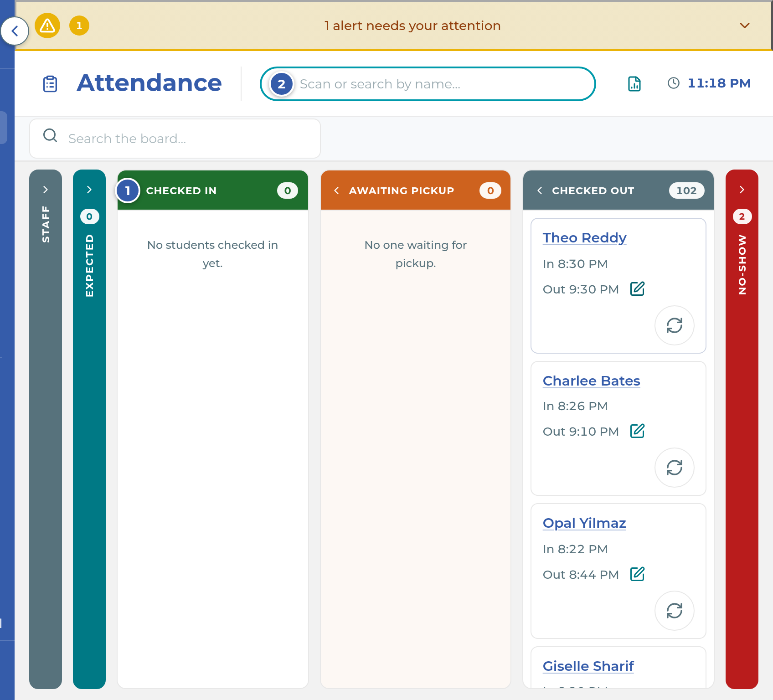Click the Expected count badge 0

point(89,216)
